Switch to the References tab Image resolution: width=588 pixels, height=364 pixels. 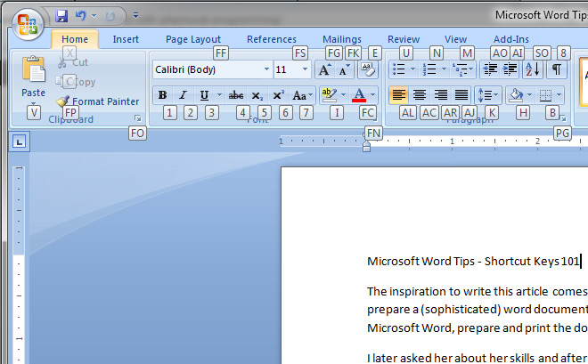pyautogui.click(x=272, y=39)
